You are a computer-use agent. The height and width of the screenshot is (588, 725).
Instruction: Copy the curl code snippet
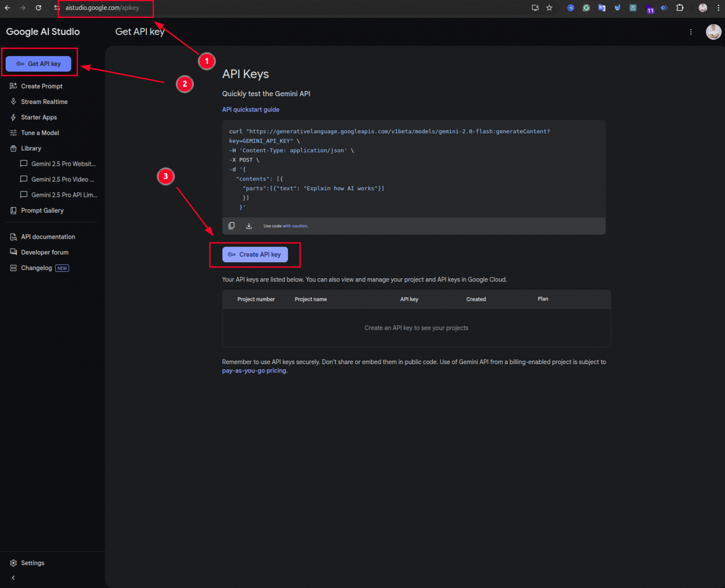(231, 226)
